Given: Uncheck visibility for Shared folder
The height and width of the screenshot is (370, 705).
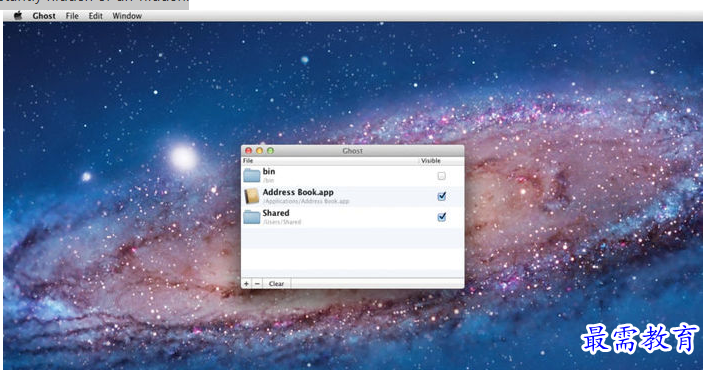Looking at the screenshot, I should click(x=442, y=217).
